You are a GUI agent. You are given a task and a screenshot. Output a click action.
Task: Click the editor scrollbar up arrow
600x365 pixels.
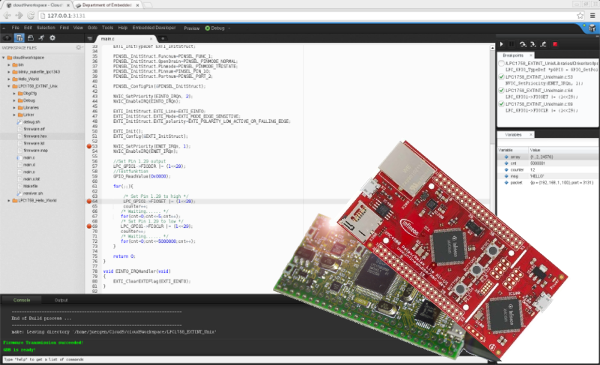click(x=492, y=48)
